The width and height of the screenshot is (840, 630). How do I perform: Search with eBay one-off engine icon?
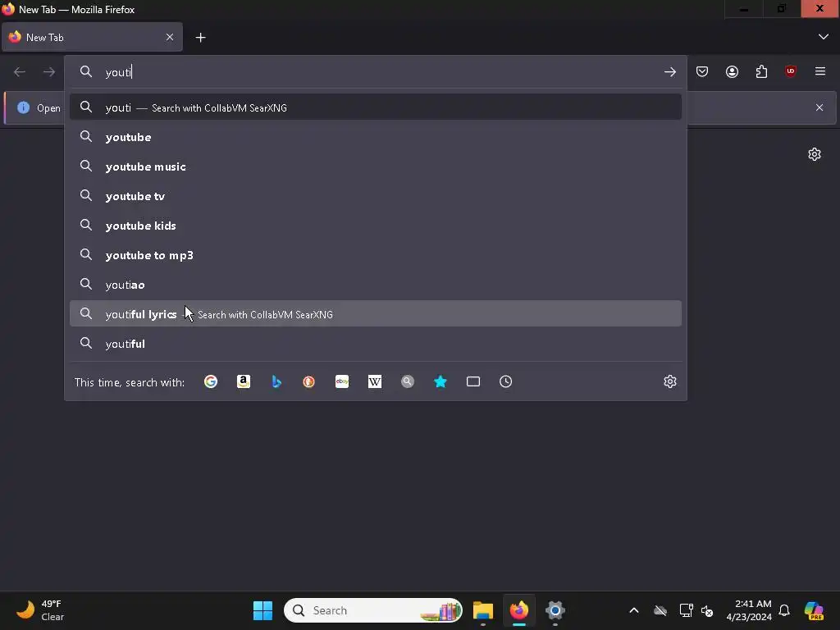(342, 381)
